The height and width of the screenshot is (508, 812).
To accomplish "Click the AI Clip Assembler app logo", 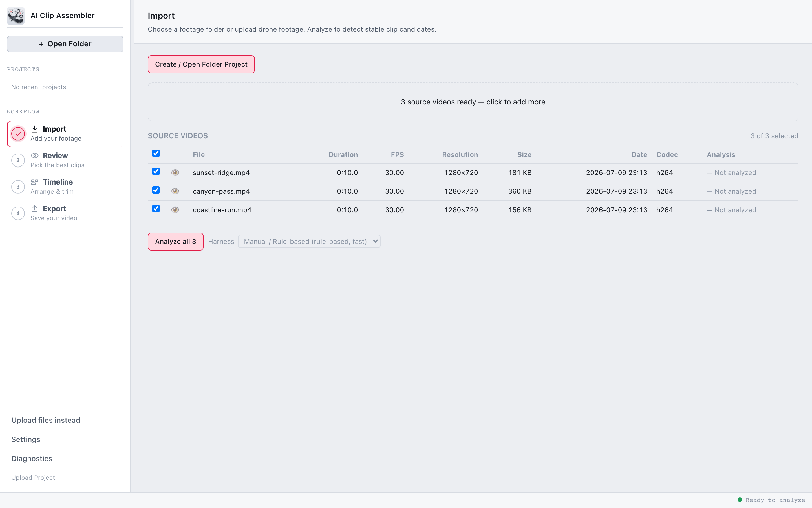I will click(x=16, y=16).
